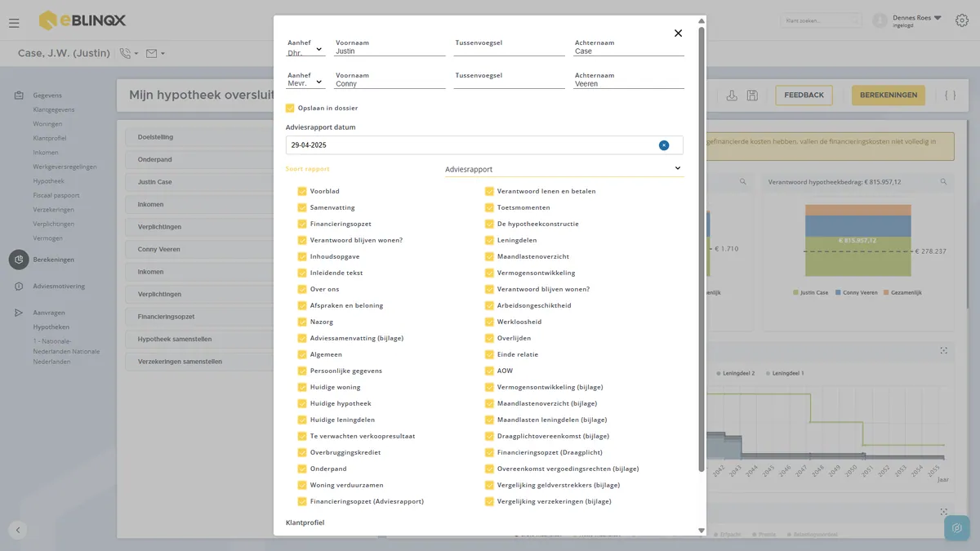The image size is (980, 551).
Task: Click the Klant zoeken search field
Action: point(821,20)
